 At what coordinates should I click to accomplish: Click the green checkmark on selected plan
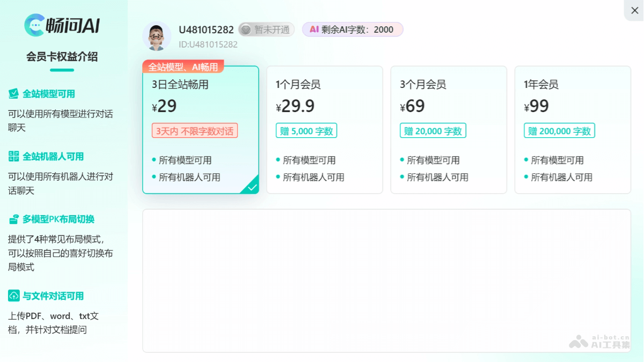pyautogui.click(x=252, y=188)
